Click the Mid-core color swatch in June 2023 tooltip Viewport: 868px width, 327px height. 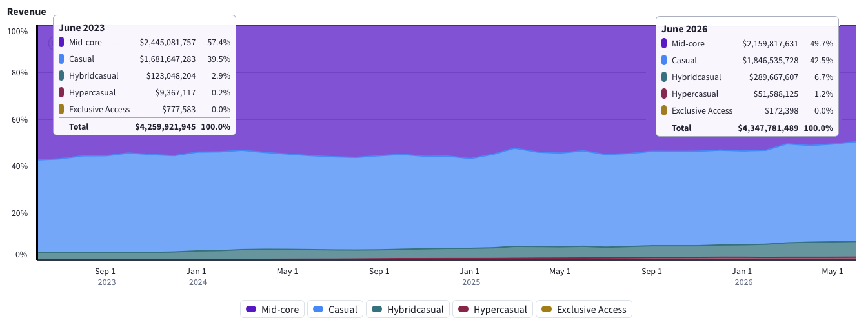point(61,42)
